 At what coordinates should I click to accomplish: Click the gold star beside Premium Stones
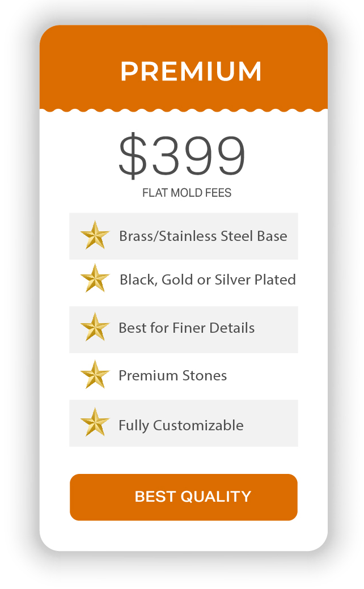95,375
